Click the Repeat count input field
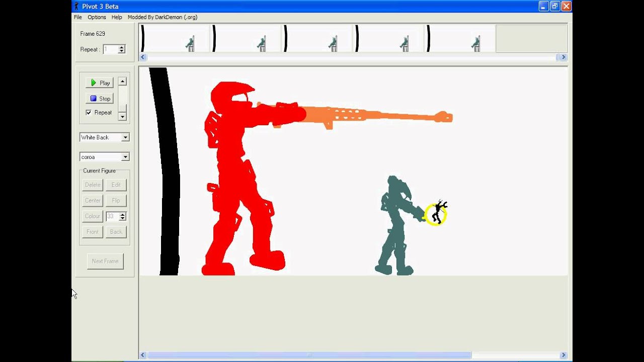The height and width of the screenshot is (362, 644). [x=110, y=49]
